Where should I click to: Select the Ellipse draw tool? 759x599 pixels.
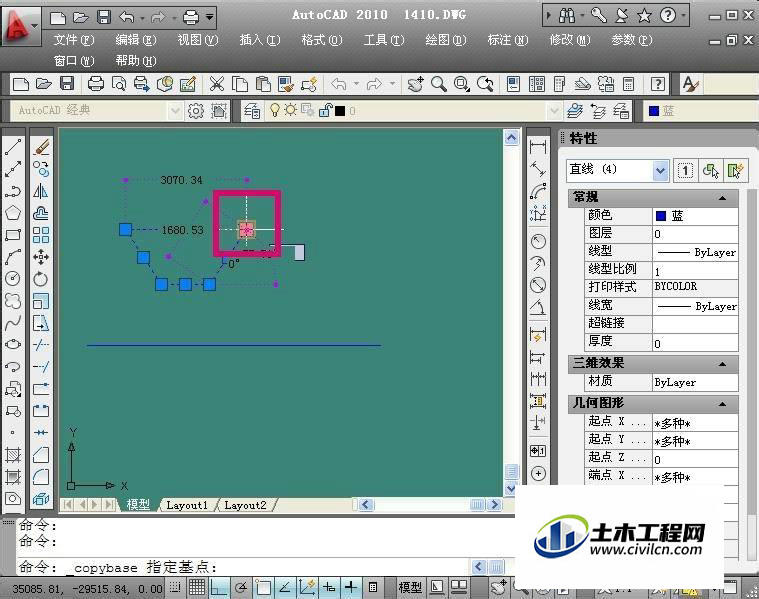coord(13,344)
